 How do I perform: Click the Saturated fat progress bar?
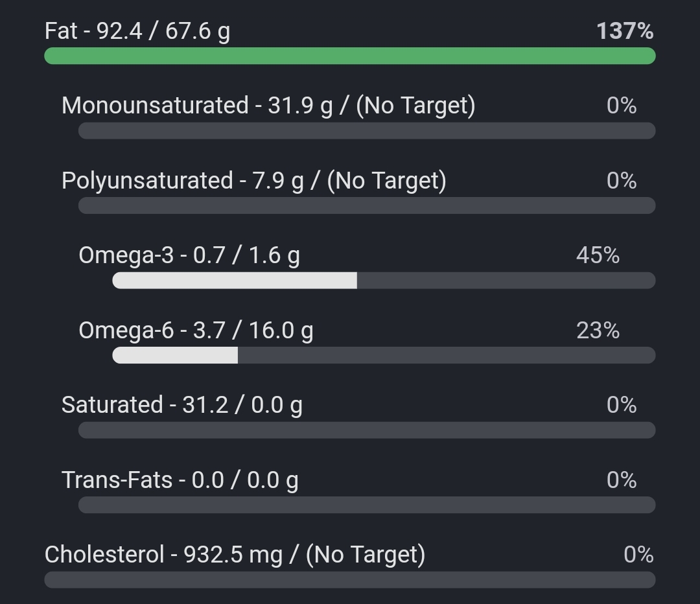click(367, 430)
